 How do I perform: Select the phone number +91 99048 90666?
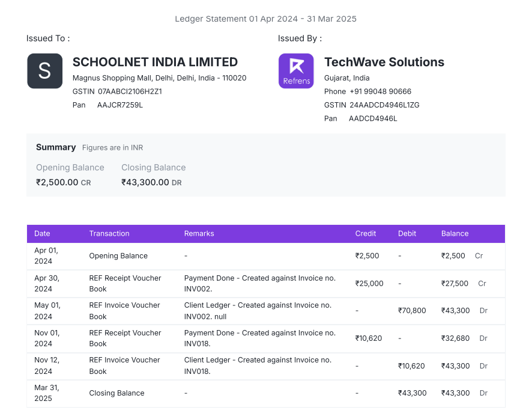pyautogui.click(x=380, y=91)
